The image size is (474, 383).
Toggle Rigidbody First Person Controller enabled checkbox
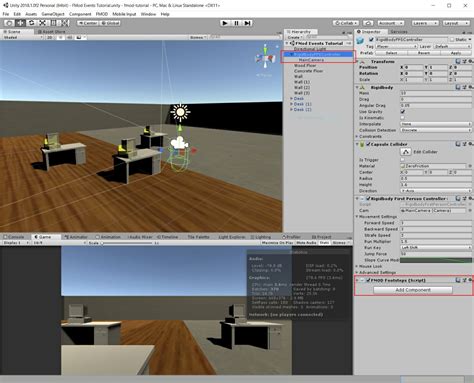click(x=368, y=198)
